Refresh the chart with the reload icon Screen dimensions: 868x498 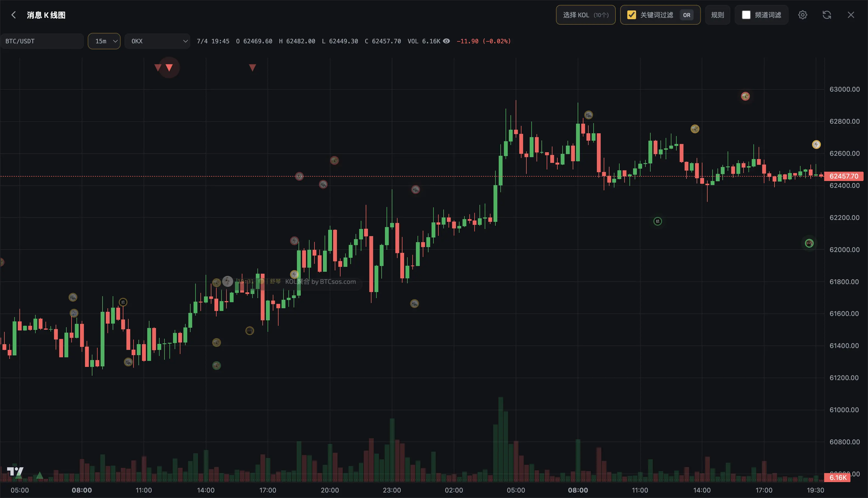coord(827,15)
